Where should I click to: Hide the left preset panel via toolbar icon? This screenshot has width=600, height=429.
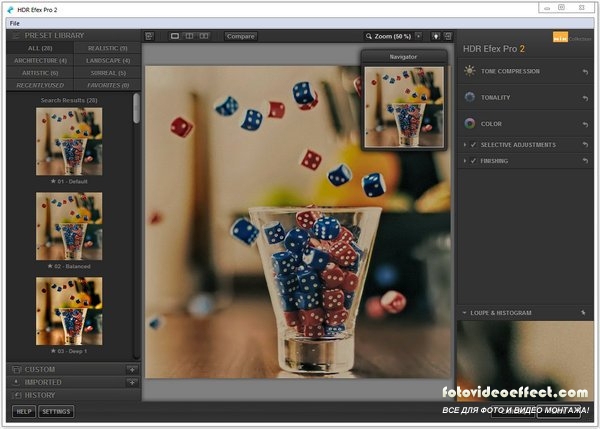pos(149,36)
